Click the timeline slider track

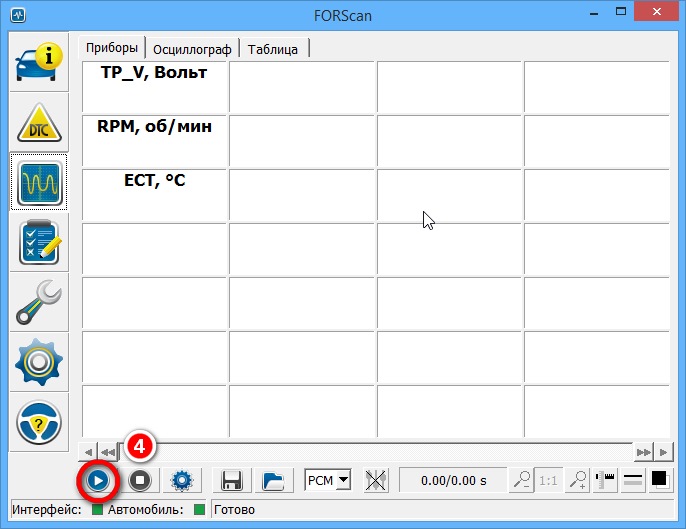tap(376, 452)
